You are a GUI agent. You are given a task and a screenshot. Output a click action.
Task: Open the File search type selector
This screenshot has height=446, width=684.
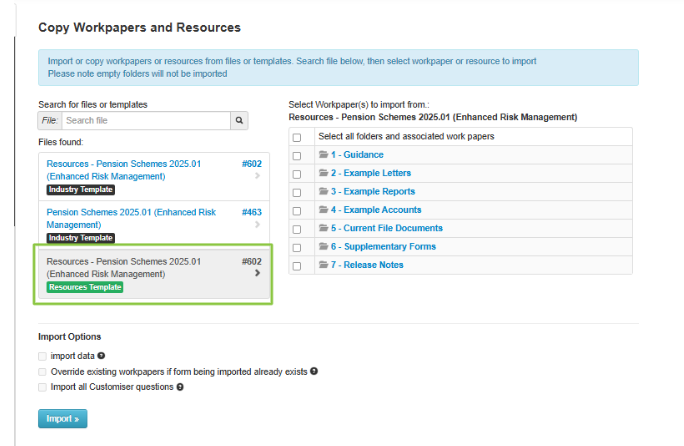(49, 121)
